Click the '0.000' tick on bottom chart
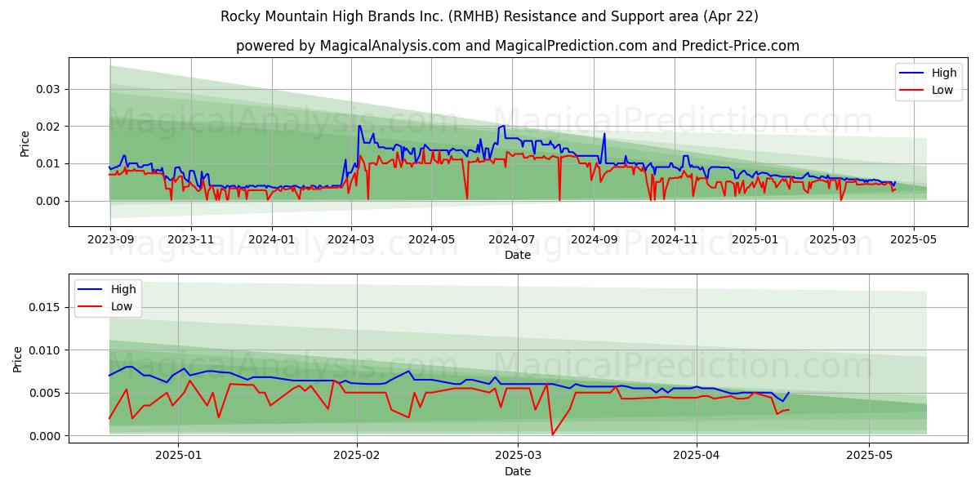980x490 pixels. 47,436
